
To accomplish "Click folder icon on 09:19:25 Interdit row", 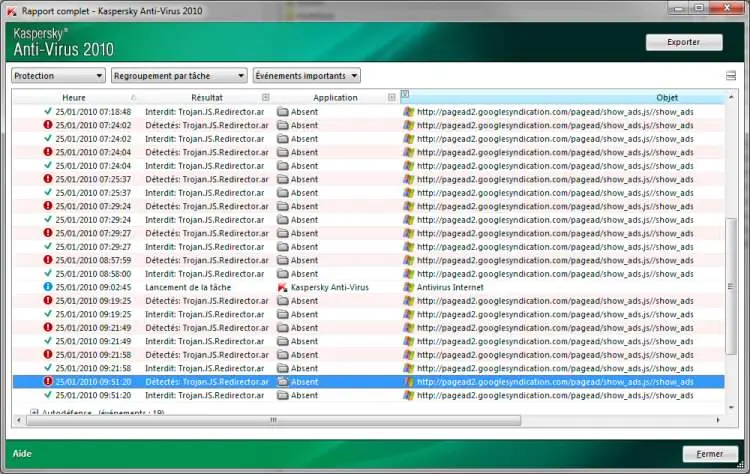I will pos(283,314).
